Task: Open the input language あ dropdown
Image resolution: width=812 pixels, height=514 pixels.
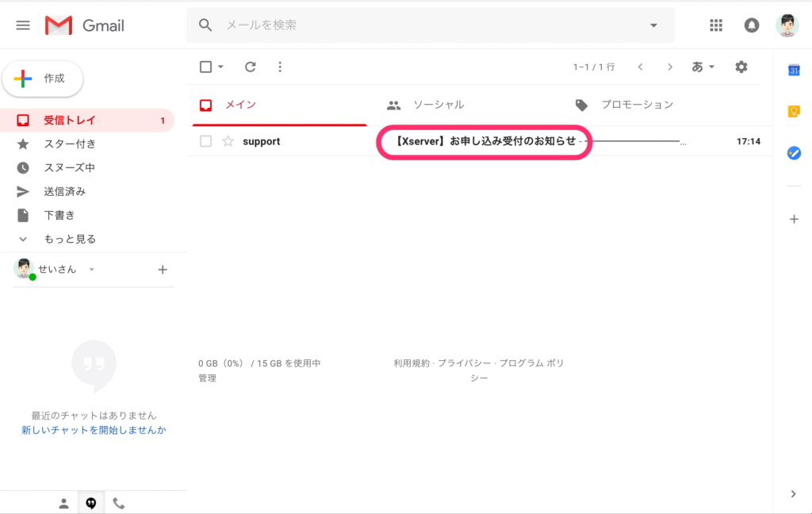Action: coord(701,67)
